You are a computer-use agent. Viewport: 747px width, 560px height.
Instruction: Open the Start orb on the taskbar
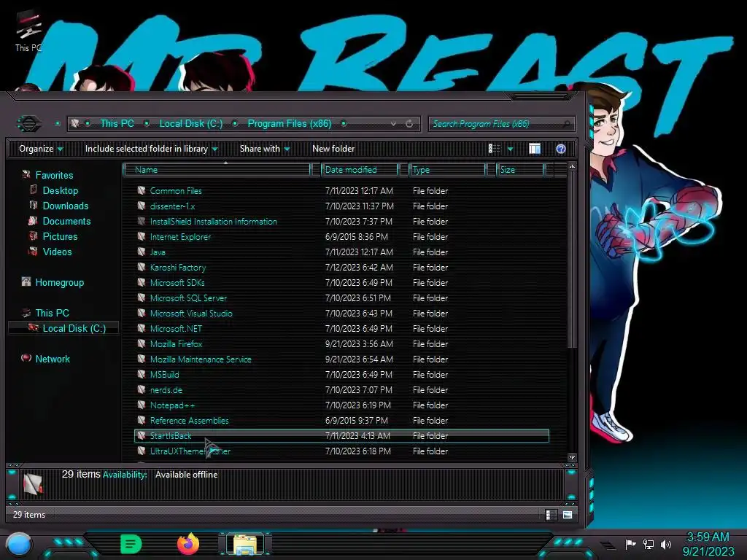[x=18, y=544]
